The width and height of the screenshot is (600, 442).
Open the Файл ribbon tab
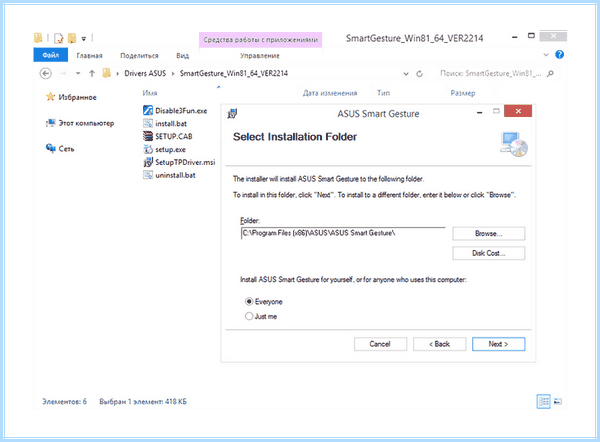[x=51, y=55]
